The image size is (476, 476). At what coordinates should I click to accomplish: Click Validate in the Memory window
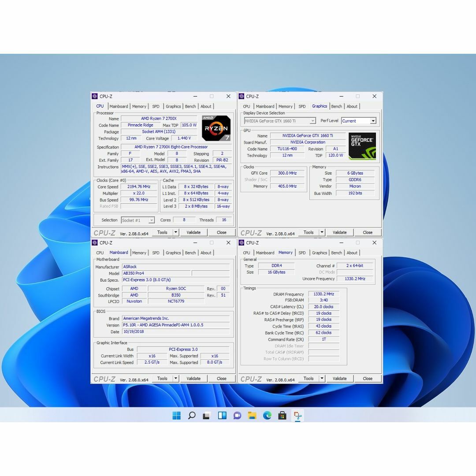coord(340,378)
